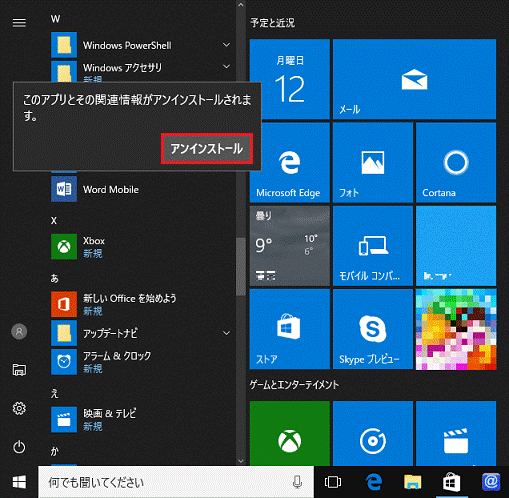The image size is (509, 498).
Task: Launch Edge from the taskbar
Action: tap(374, 482)
